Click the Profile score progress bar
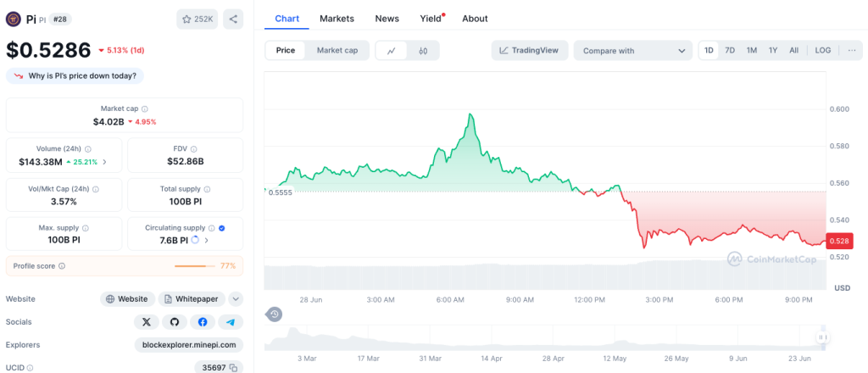868x373 pixels. tap(195, 266)
